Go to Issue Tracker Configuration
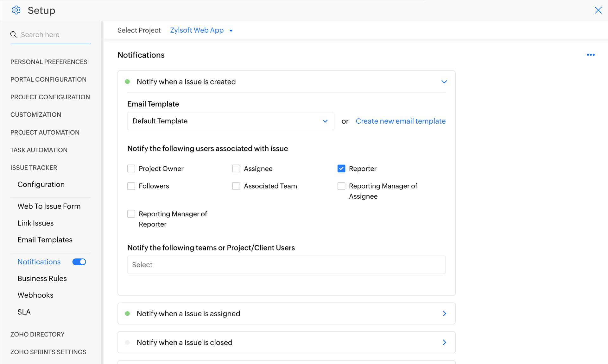This screenshot has width=608, height=364. [x=41, y=184]
